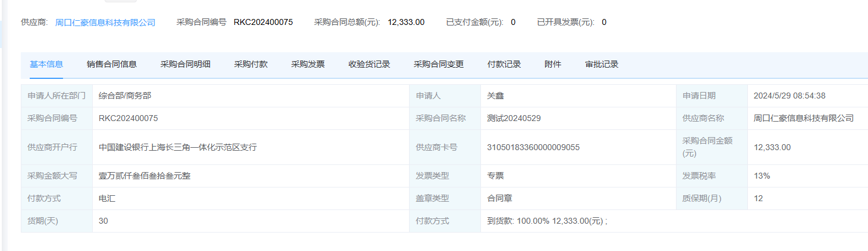Screen dimensions: 868x251
Task: Open the 销售合同信息 tab
Action: coord(112,65)
